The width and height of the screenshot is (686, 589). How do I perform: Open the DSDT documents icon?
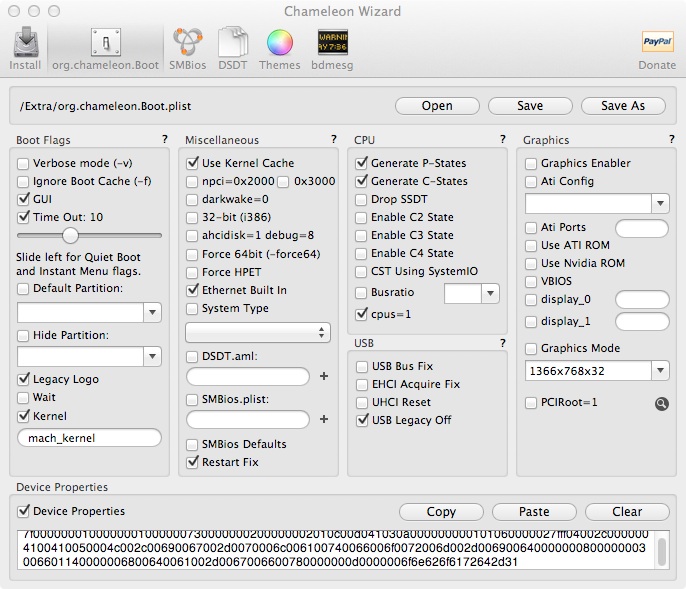tap(233, 42)
